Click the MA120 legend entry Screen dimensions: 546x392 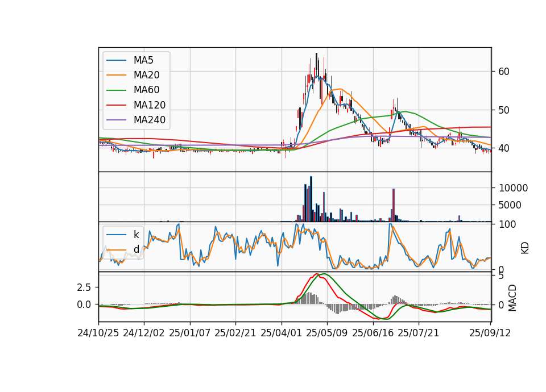tap(136, 105)
